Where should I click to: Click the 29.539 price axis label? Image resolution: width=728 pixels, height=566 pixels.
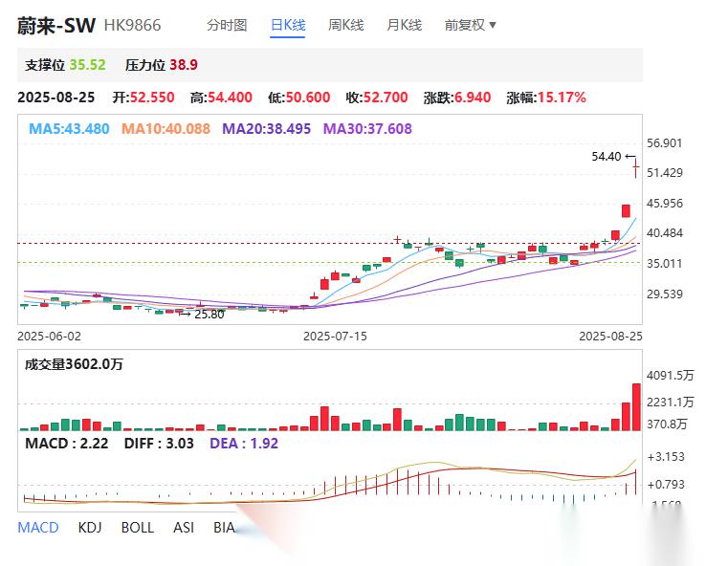coord(665,294)
